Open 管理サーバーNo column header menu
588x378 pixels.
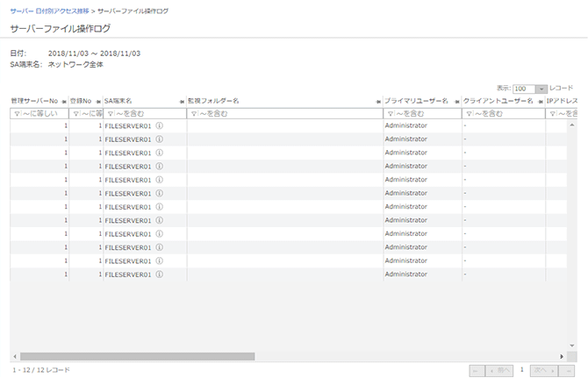[x=63, y=102]
